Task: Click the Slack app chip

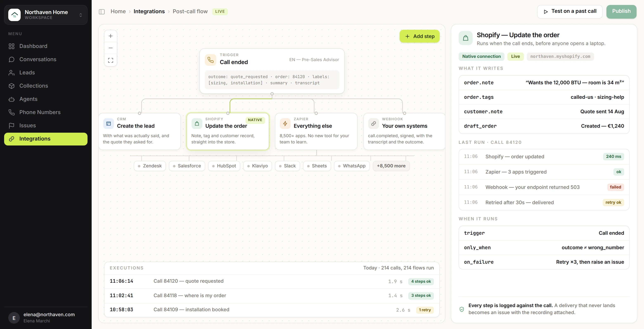Action: (287, 166)
